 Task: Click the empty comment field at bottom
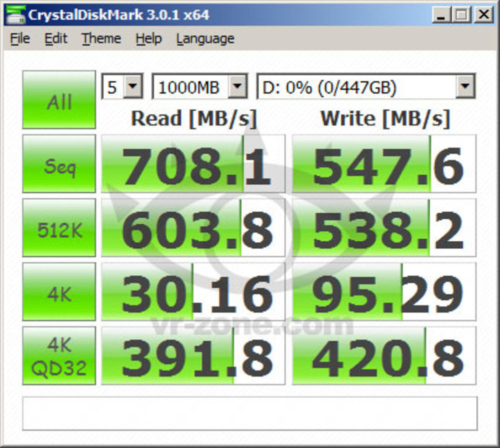249,413
